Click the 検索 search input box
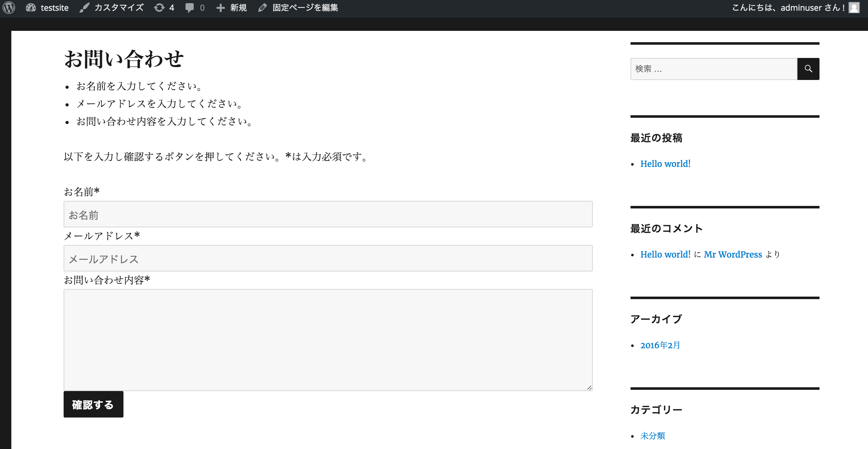 [713, 69]
